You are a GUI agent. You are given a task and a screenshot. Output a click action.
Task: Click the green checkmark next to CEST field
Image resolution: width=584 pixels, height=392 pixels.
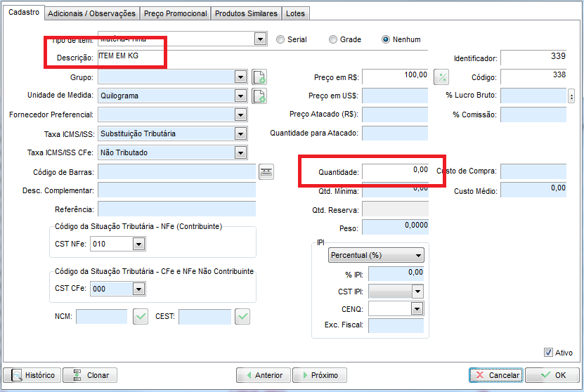point(242,317)
